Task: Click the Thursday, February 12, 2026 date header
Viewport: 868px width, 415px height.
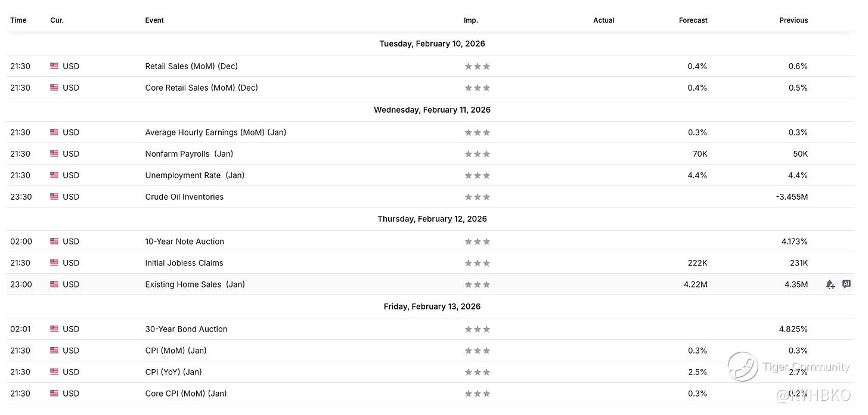Action: click(432, 219)
